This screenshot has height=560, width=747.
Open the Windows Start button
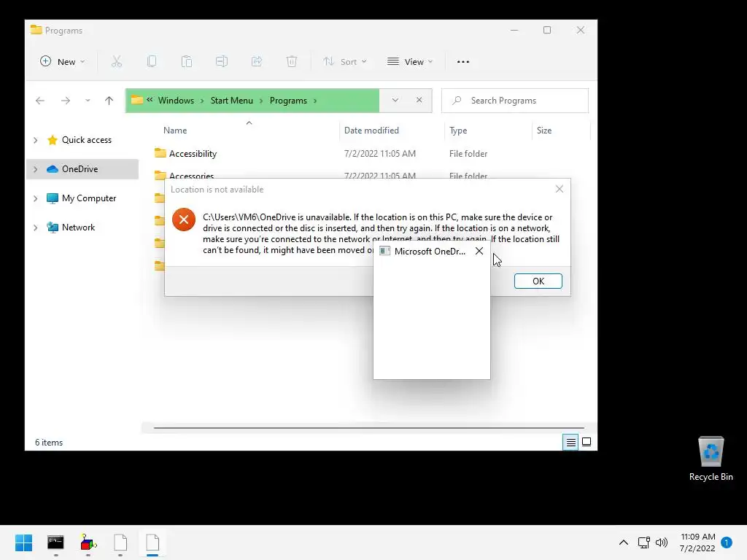(x=23, y=542)
